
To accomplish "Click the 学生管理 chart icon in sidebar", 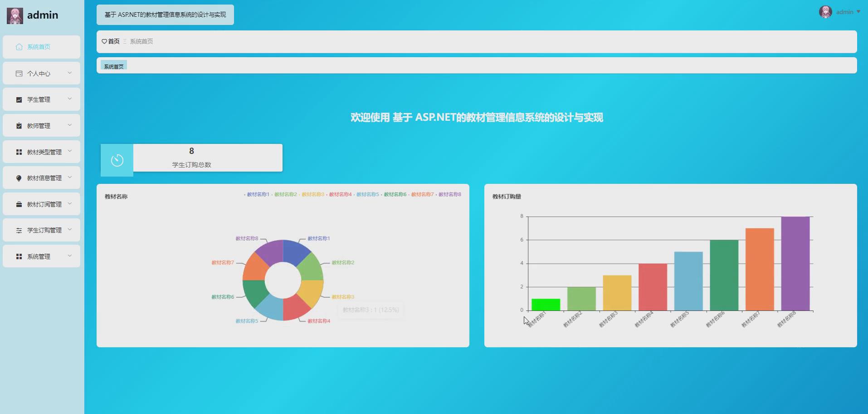I will pos(19,99).
